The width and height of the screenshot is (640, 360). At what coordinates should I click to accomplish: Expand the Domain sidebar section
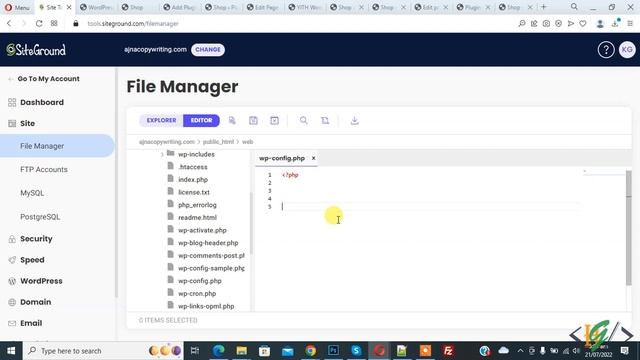pyautogui.click(x=36, y=302)
